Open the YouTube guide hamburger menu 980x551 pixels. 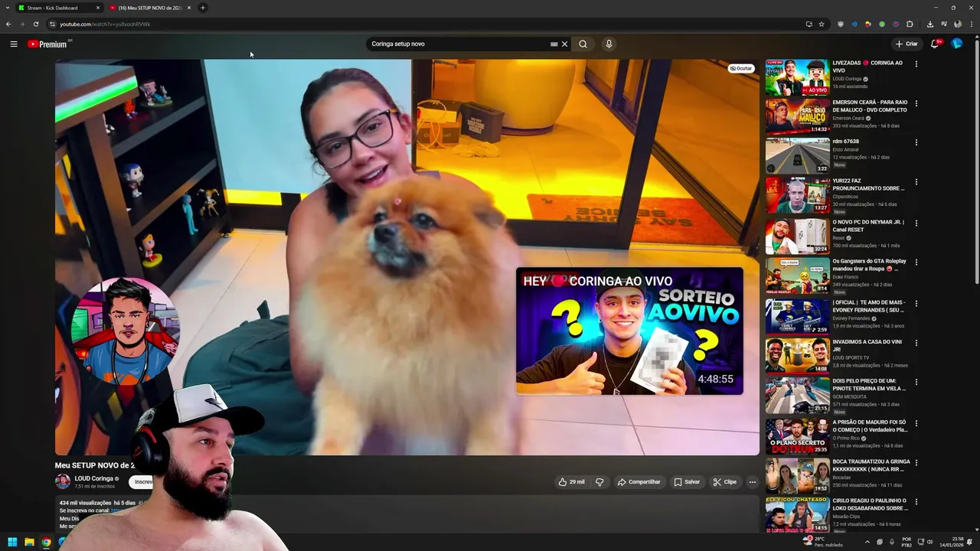pyautogui.click(x=14, y=44)
